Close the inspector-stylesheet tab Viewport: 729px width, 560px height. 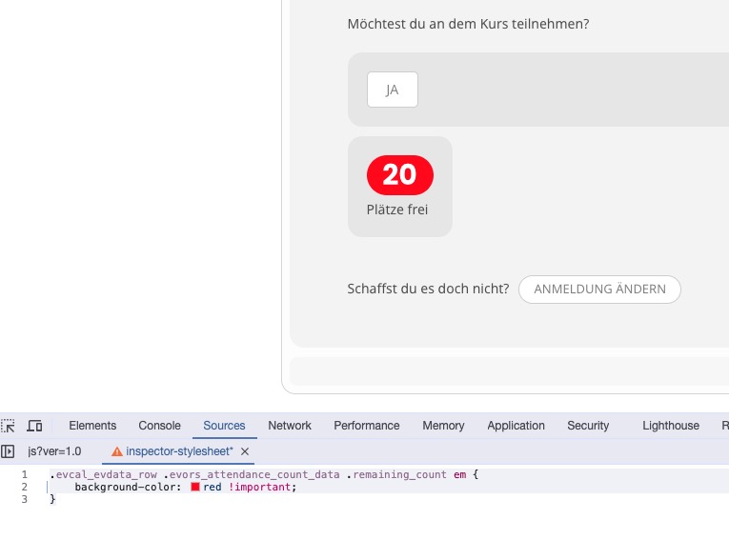point(245,451)
